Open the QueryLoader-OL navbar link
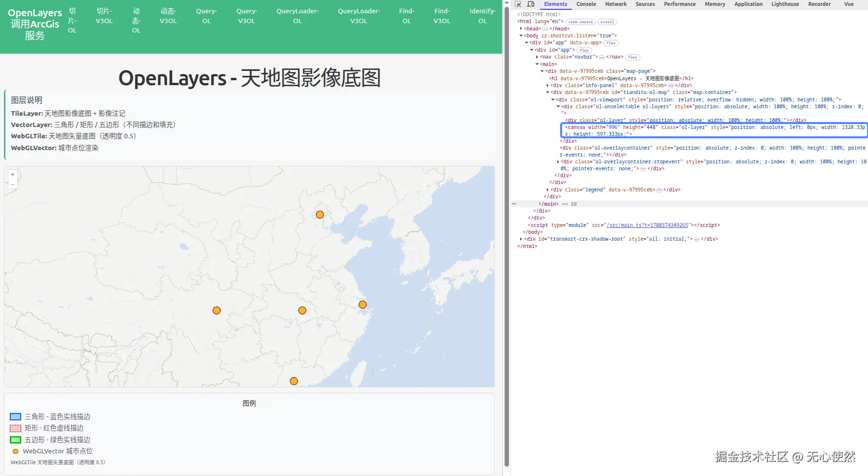The height and width of the screenshot is (476, 868). [298, 16]
